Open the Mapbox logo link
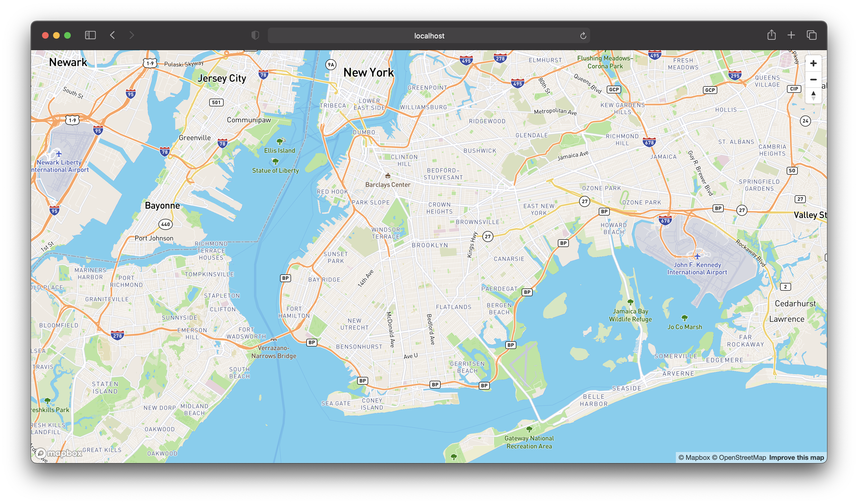 [59, 453]
